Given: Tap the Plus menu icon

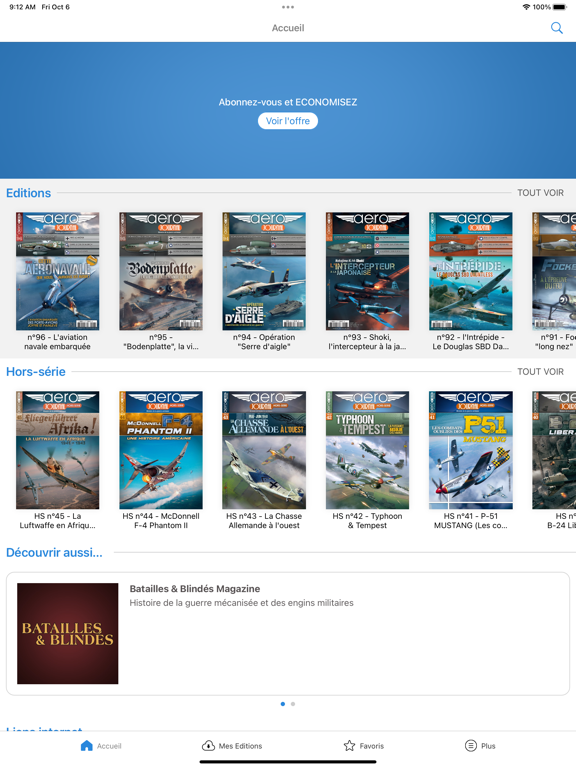Looking at the screenshot, I should tap(470, 745).
